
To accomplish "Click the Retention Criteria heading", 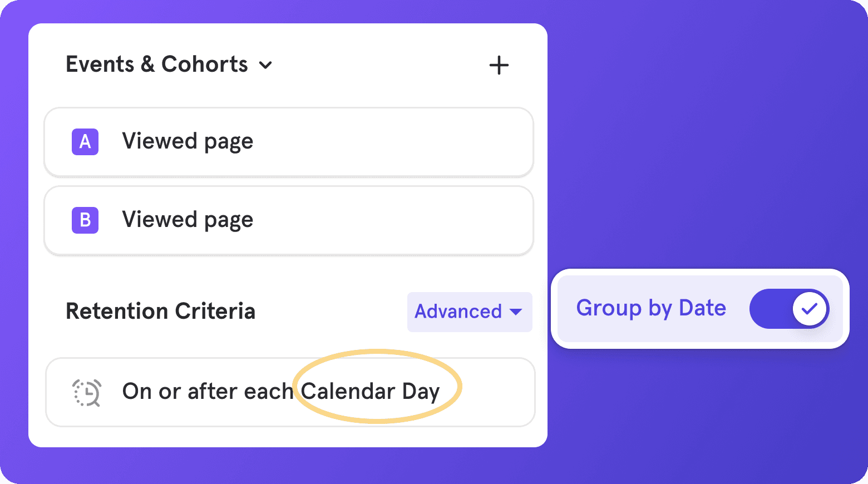I will coord(160,311).
